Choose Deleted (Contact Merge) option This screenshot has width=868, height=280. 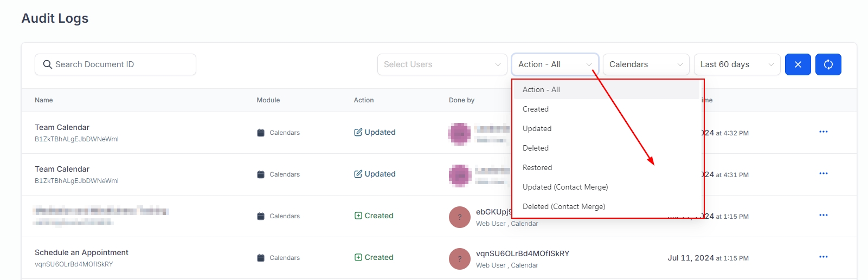coord(564,206)
